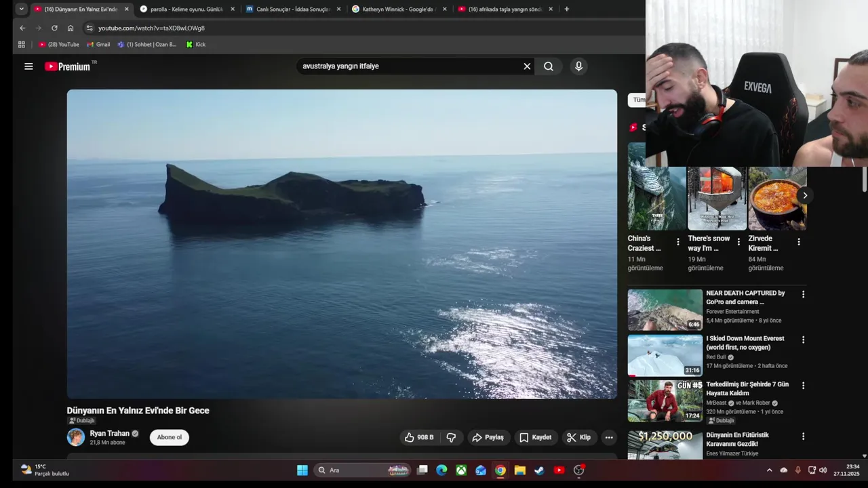Open Zirvede Kiremit short thumbnail
This screenshot has width=868, height=488.
[777, 198]
